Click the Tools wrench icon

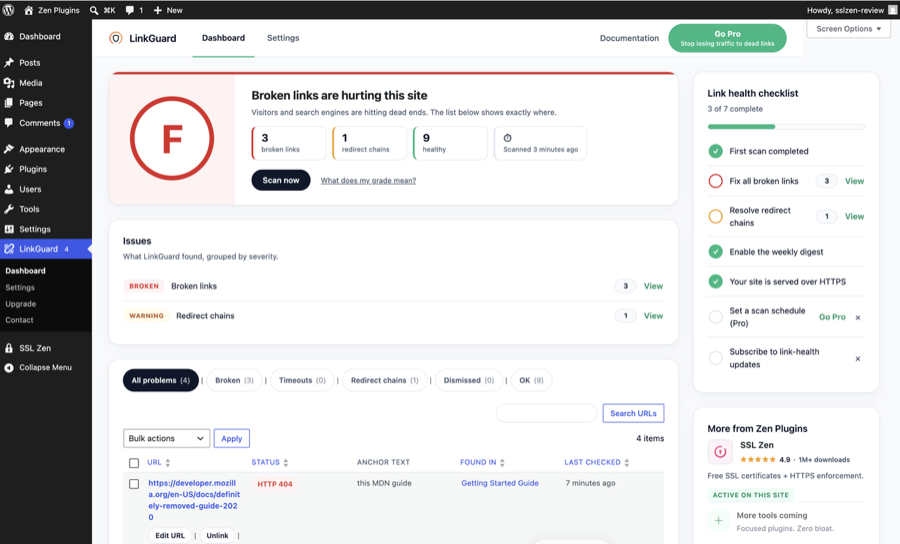tap(9, 209)
